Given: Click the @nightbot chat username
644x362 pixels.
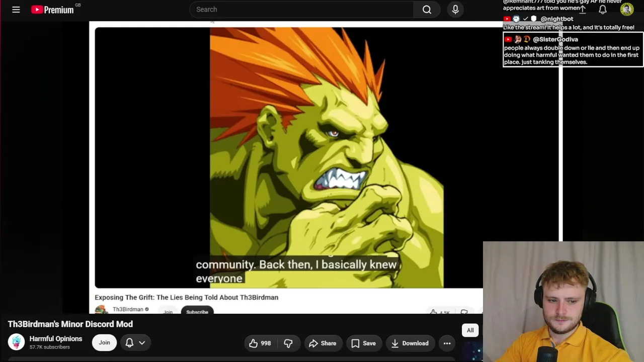Looking at the screenshot, I should pos(556,19).
